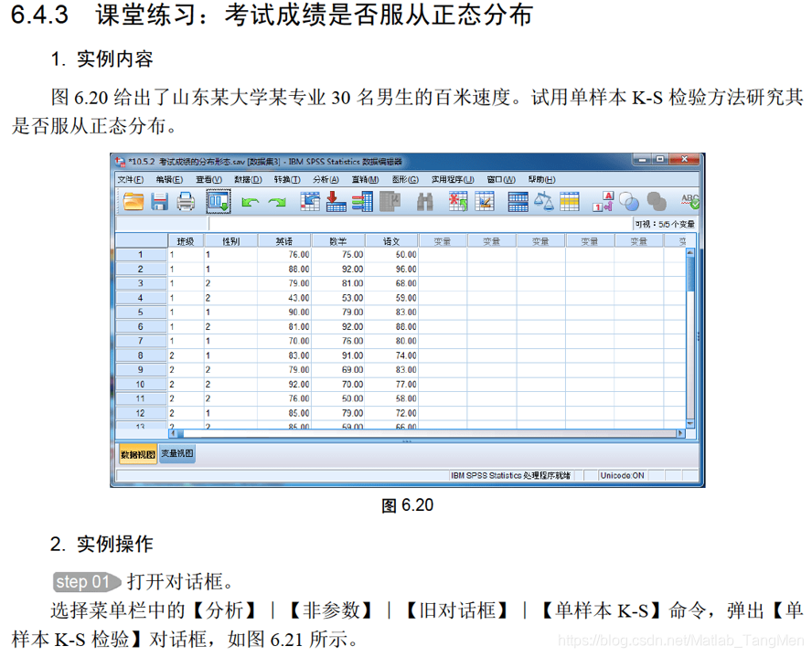Click the gray Show all variables icon
The height and width of the screenshot is (657, 812).
(657, 202)
